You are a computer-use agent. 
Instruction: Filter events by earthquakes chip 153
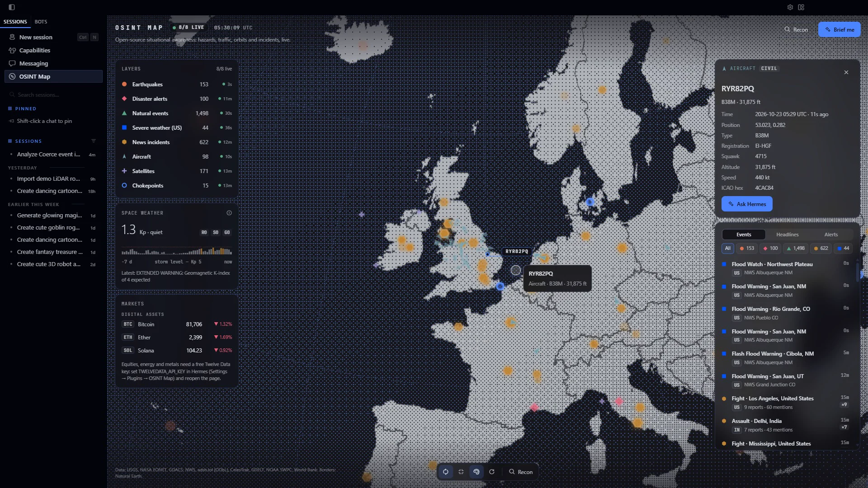tap(747, 248)
